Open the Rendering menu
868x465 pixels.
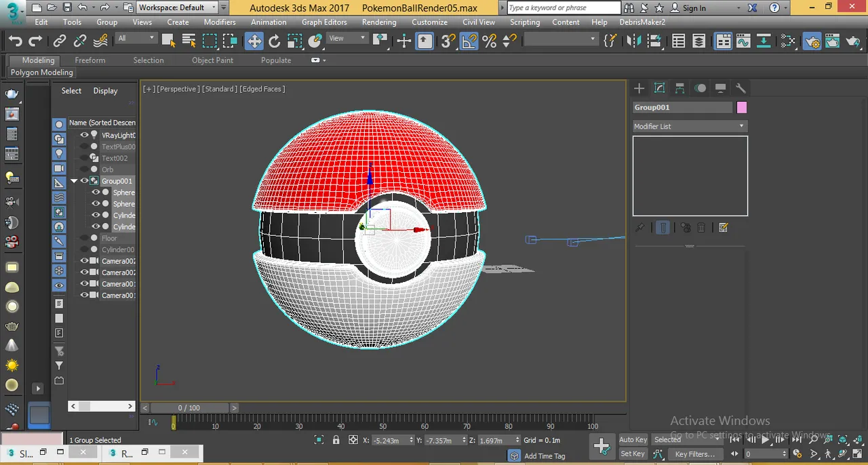click(x=379, y=22)
